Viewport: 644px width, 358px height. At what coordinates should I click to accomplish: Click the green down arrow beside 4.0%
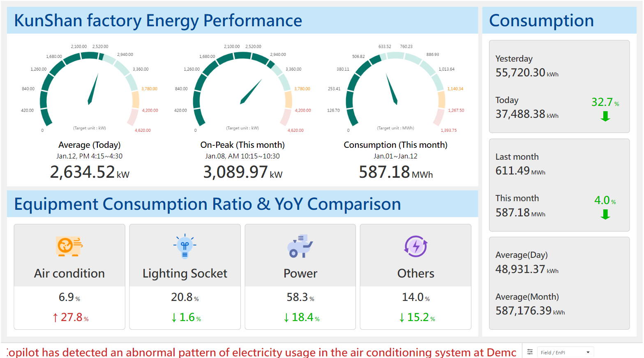coord(605,214)
